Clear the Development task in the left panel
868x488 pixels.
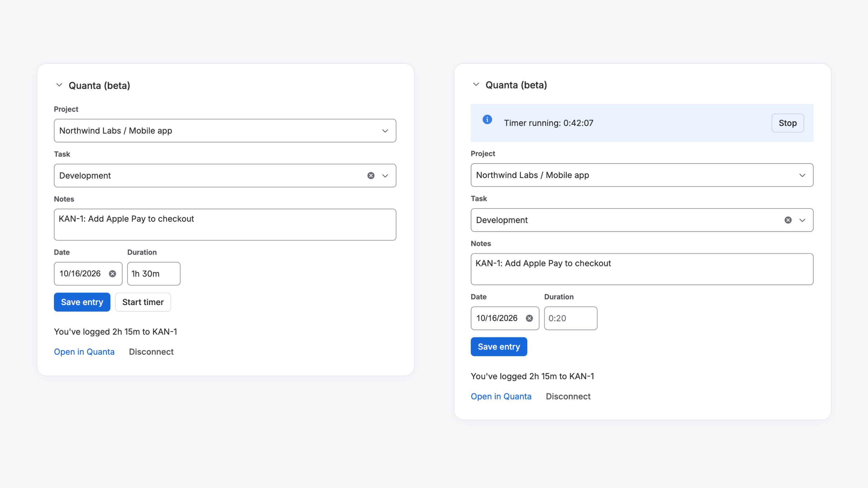tap(371, 175)
